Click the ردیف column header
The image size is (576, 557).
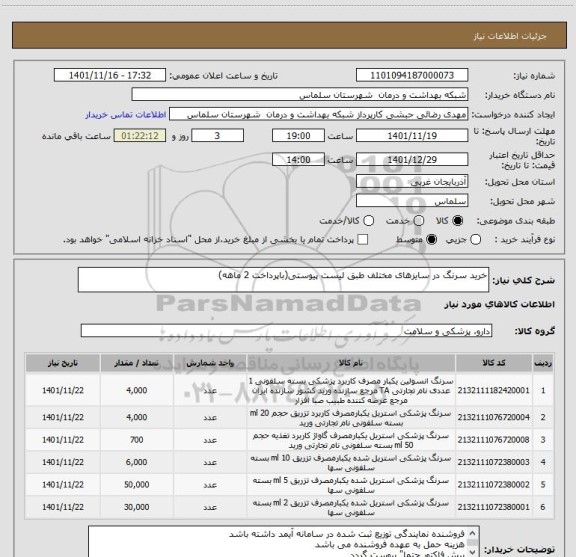(543, 363)
